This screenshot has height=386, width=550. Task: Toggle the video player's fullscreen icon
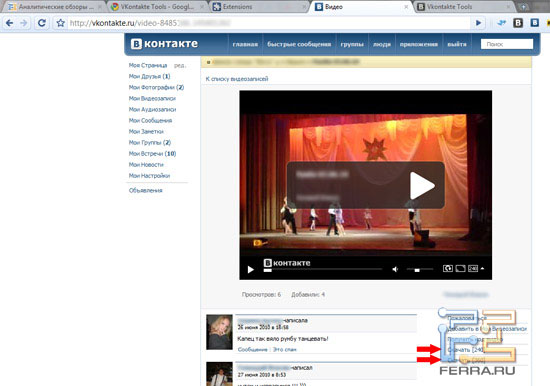click(x=461, y=268)
